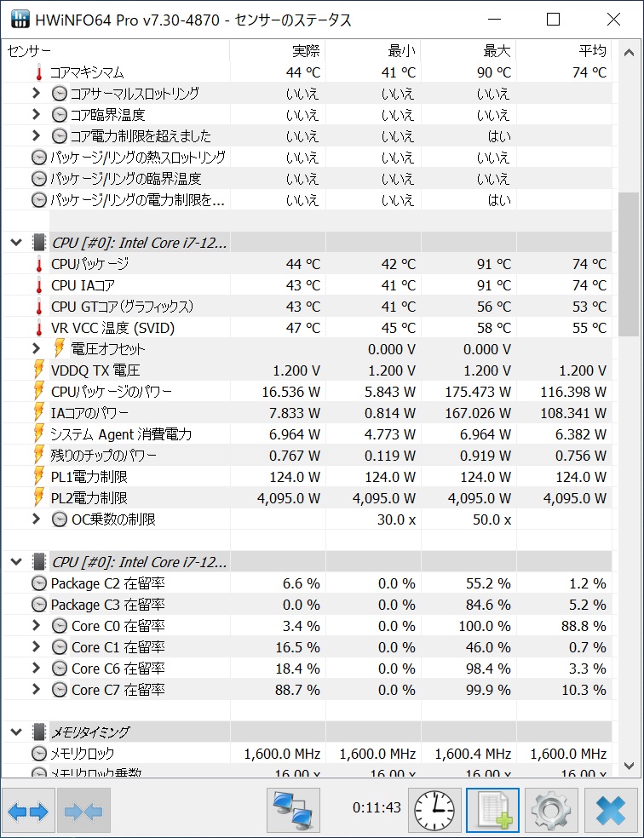Viewport: 644px width, 838px height.
Task: Click the log file with plus icon
Action: [x=492, y=810]
